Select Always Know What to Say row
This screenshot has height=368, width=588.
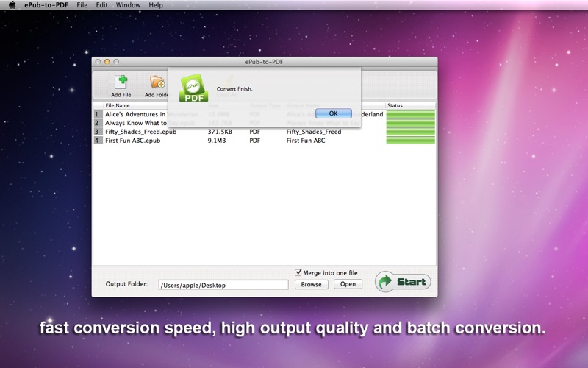click(x=265, y=123)
